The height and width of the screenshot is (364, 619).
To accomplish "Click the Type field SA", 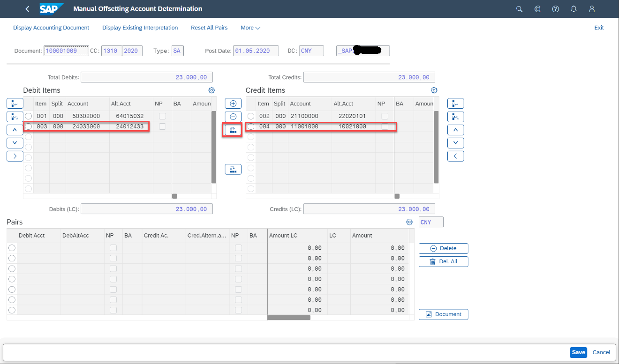I will [177, 51].
